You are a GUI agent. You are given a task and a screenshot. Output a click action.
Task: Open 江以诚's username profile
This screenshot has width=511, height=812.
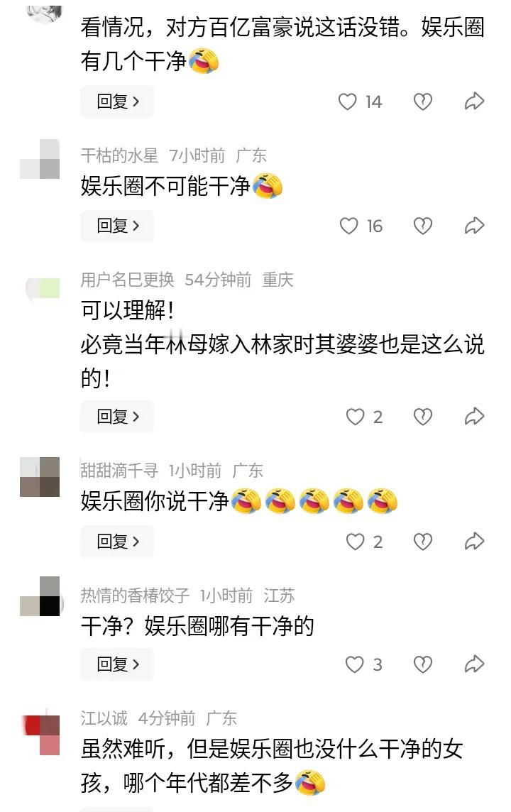coord(104,718)
